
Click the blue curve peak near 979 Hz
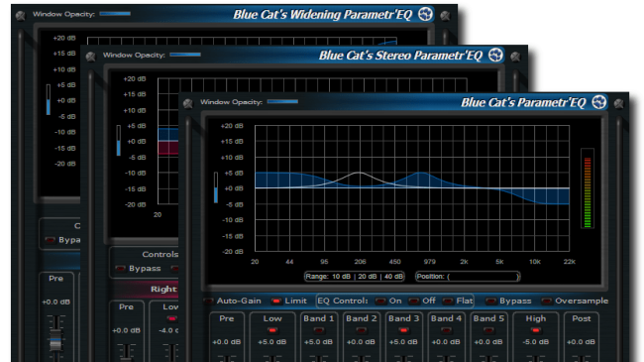(420, 174)
